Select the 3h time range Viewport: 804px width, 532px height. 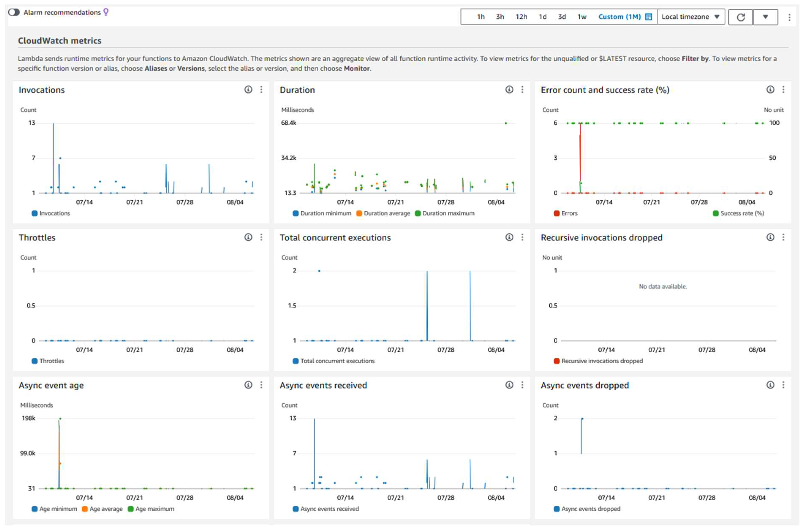coord(500,16)
